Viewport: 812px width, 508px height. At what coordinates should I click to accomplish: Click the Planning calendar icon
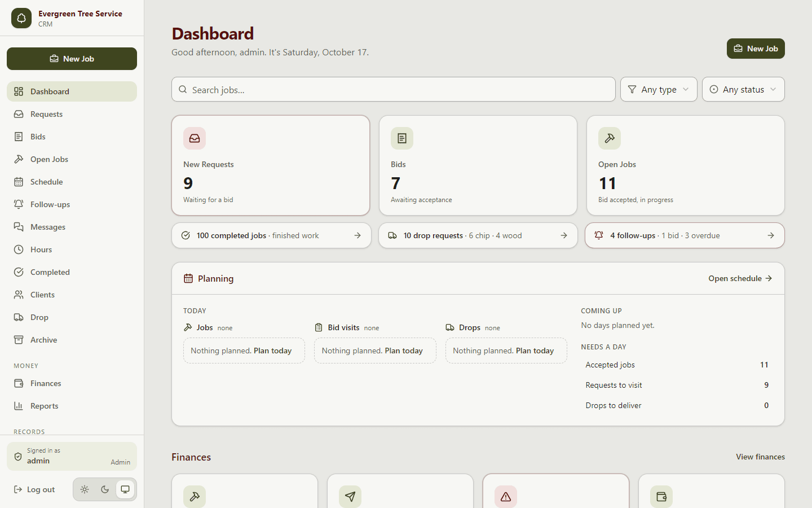[188, 278]
